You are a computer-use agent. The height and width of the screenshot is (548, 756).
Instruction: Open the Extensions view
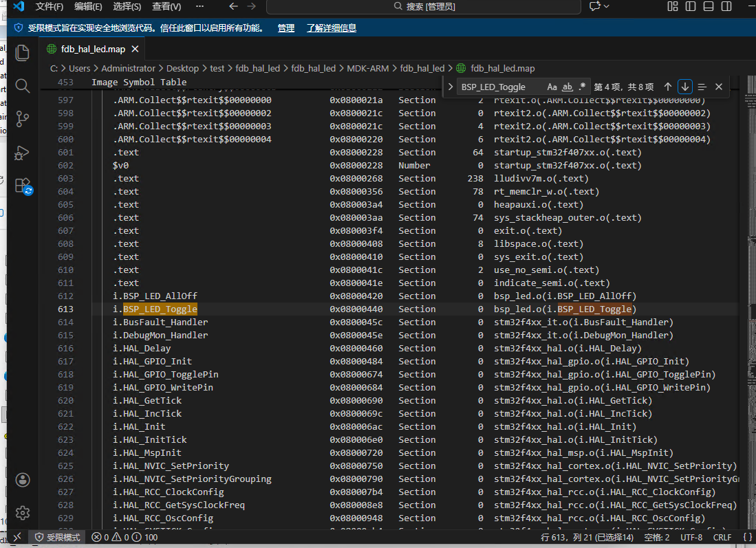pyautogui.click(x=23, y=186)
